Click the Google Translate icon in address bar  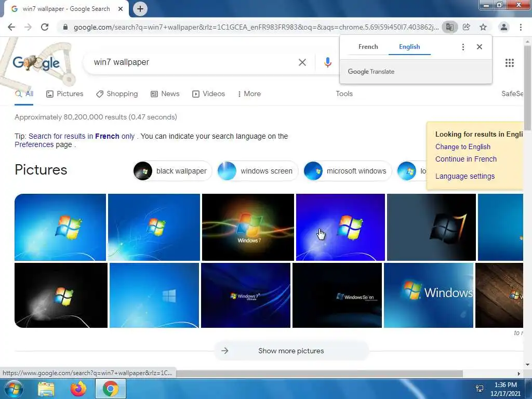coord(449,27)
